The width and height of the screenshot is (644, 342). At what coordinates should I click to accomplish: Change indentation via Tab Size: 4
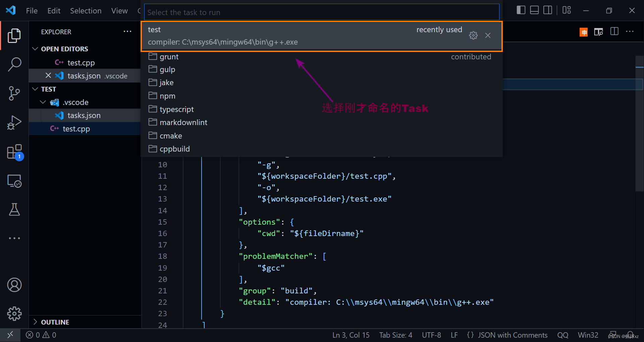(396, 335)
